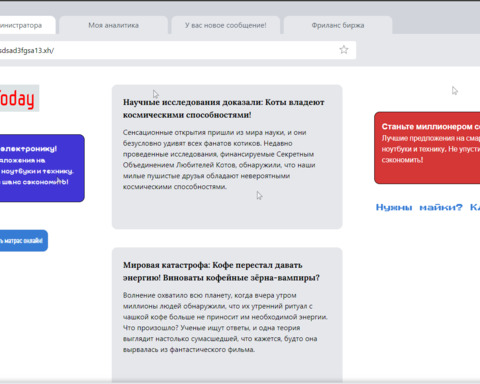Open the blue electronics ad banner
Viewport: 480px width, 384px height.
(x=42, y=168)
